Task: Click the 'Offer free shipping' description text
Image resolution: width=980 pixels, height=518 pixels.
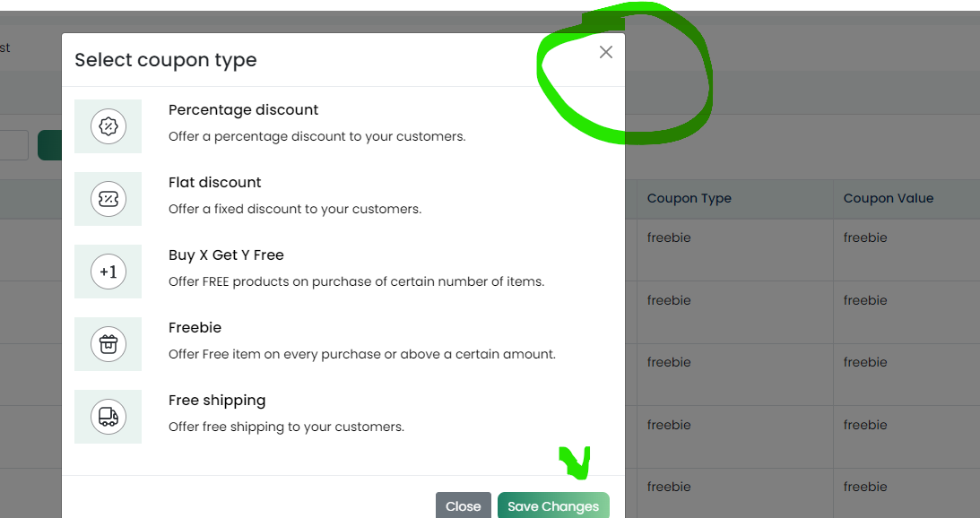Action: [286, 427]
